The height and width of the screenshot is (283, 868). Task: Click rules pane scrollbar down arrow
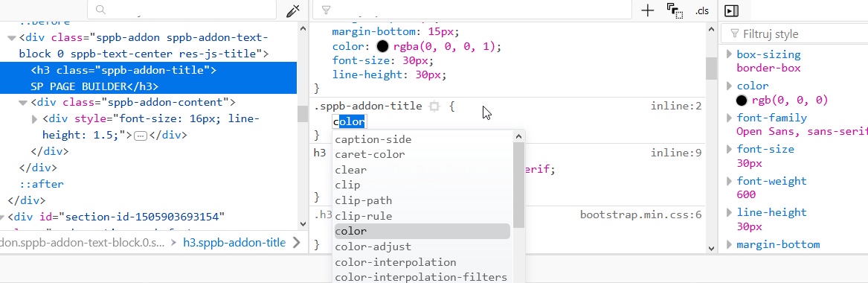click(711, 249)
